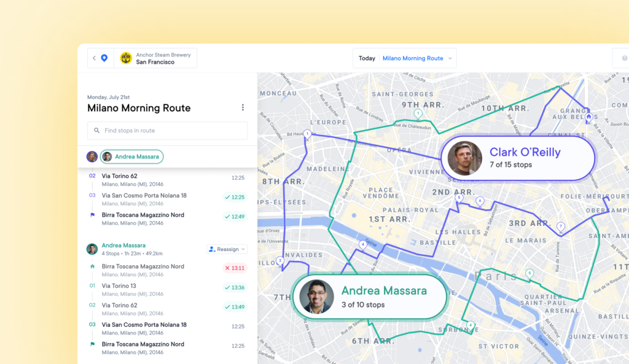Click the home icon beside Birra Toscana Magazzino Nord
Image resolution: width=629 pixels, height=364 pixels.
pos(91,267)
